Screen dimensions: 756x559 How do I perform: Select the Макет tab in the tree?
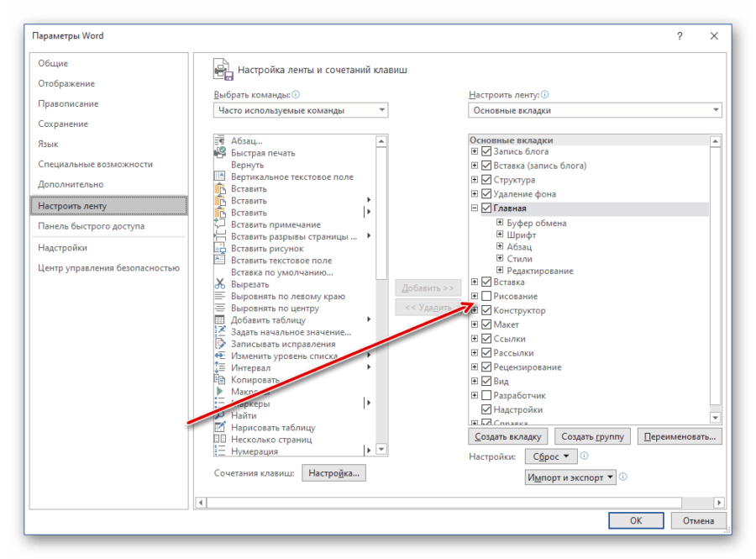click(x=506, y=324)
